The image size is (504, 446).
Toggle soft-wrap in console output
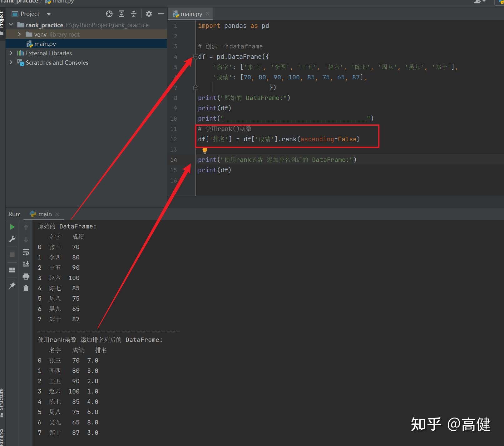26,252
